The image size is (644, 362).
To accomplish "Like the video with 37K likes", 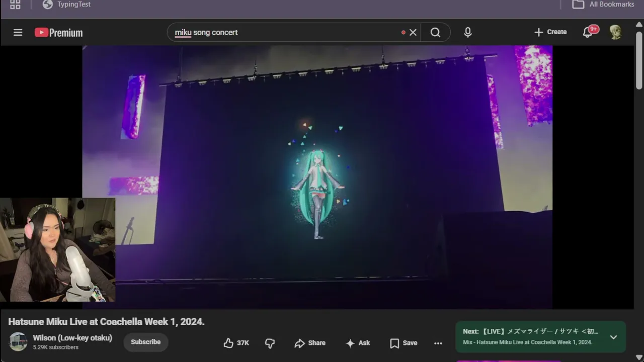I will [236, 343].
